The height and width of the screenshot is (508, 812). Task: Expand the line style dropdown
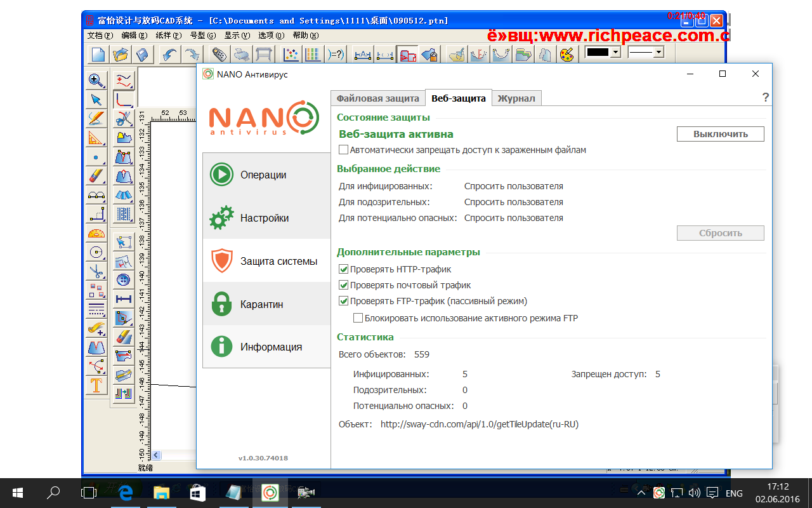[x=658, y=53]
